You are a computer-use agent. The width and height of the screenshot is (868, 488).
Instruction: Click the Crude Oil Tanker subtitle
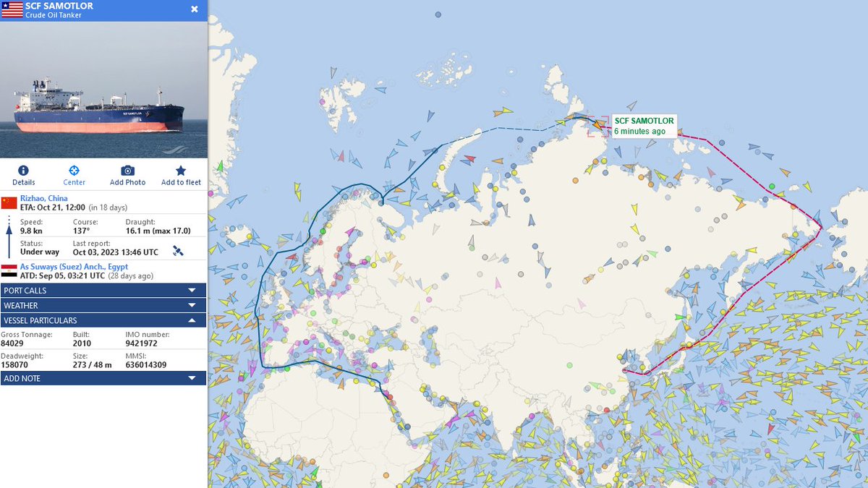pyautogui.click(x=52, y=14)
